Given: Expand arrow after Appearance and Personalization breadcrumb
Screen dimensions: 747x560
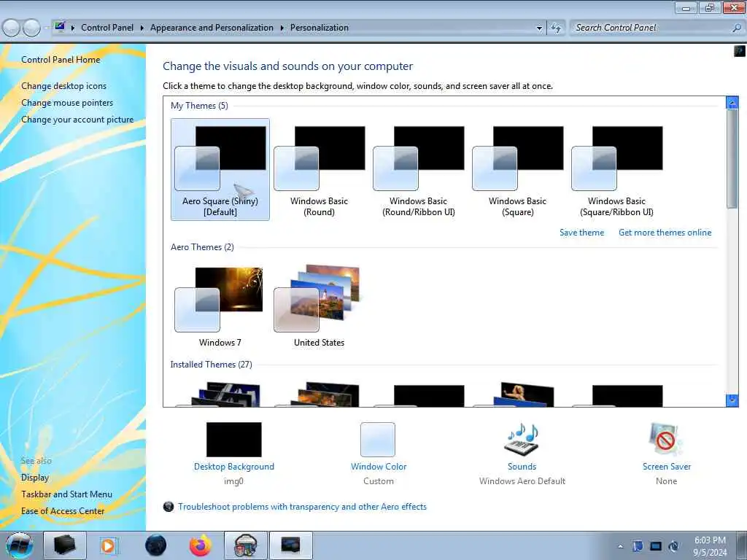Looking at the screenshot, I should pyautogui.click(x=282, y=28).
